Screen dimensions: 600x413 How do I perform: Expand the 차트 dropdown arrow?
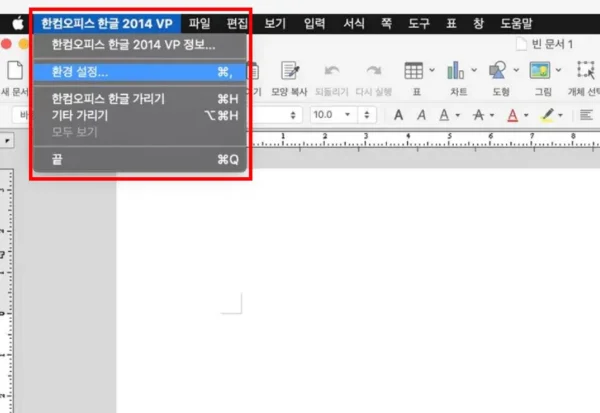[474, 70]
